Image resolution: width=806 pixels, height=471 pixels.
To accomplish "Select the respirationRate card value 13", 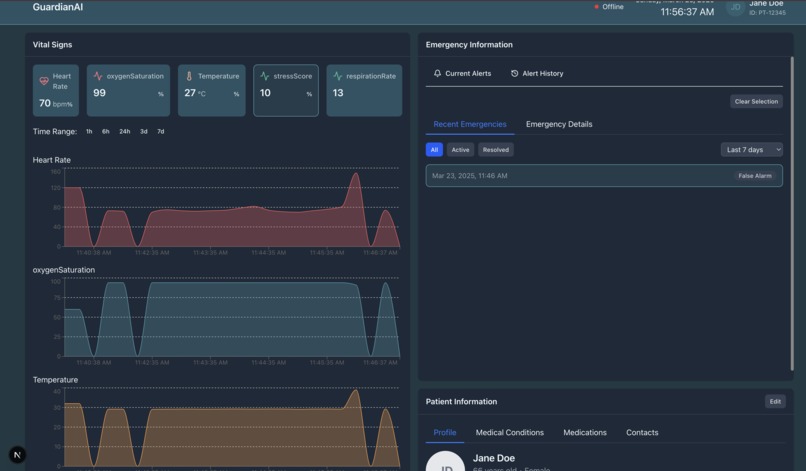I will tap(338, 93).
